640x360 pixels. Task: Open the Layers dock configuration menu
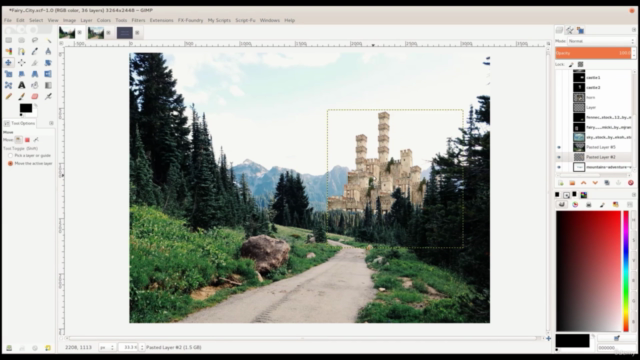[633, 30]
